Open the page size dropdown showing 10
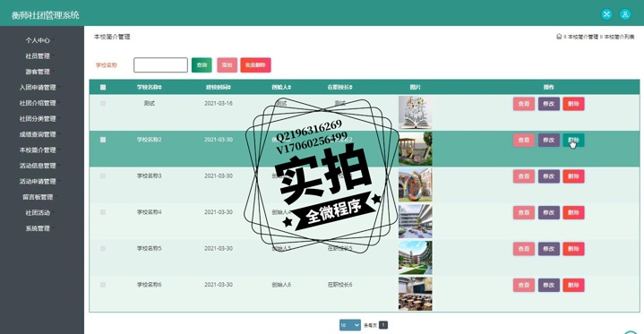644x334 pixels. click(350, 325)
